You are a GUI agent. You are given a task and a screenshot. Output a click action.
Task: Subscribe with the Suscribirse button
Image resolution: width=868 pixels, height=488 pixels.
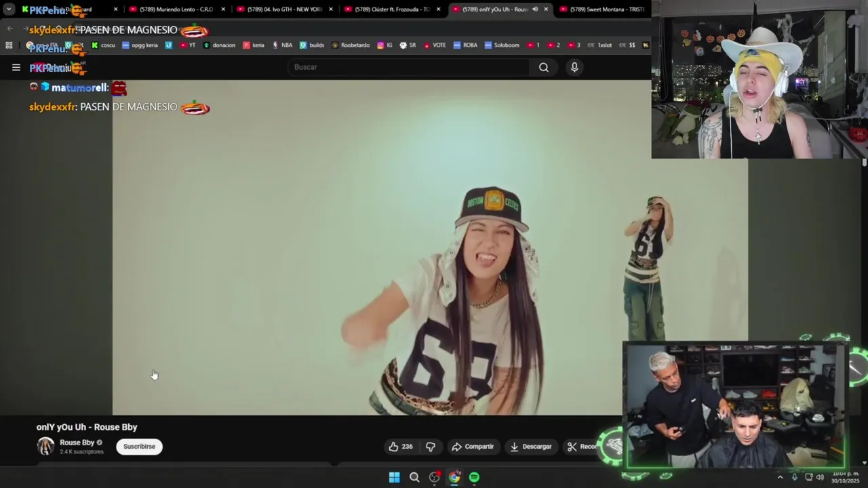(x=139, y=447)
